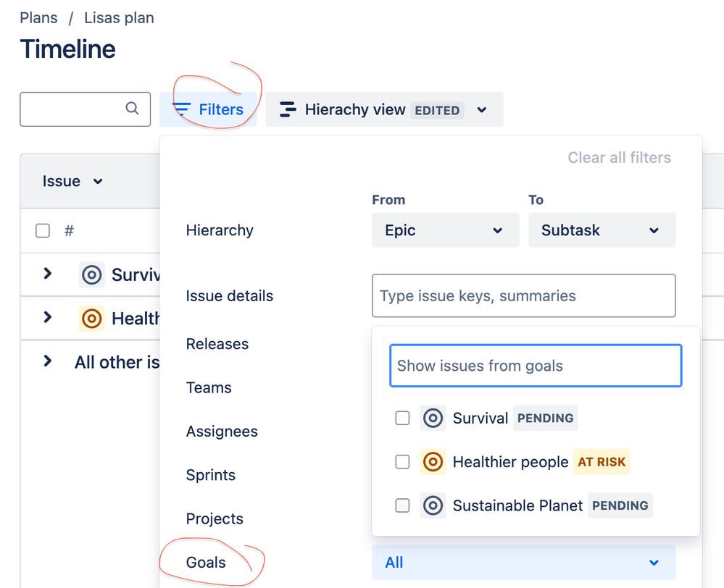The width and height of the screenshot is (724, 588).
Task: Click the Issue details filter label
Action: pos(230,296)
